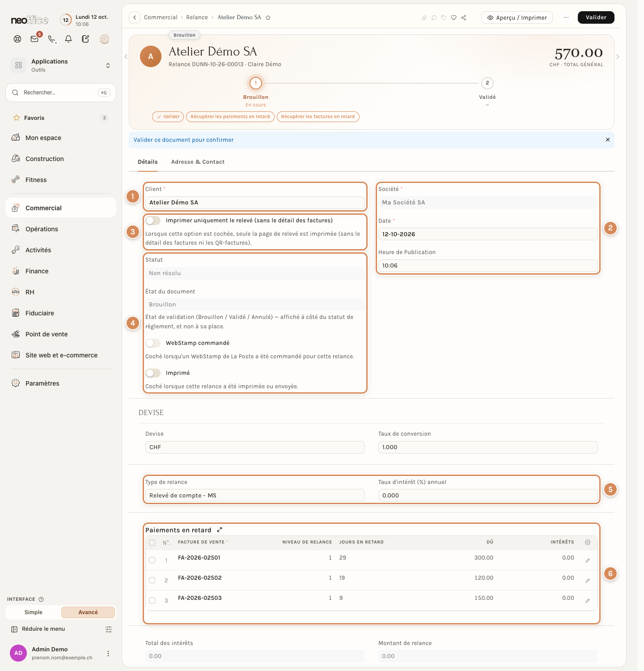
Task: Toggle the 'WebStamp commandé' switch
Action: 153,343
